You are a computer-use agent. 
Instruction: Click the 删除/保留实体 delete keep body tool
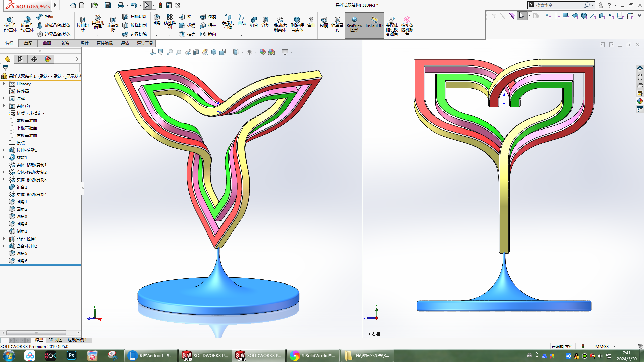coord(297,24)
